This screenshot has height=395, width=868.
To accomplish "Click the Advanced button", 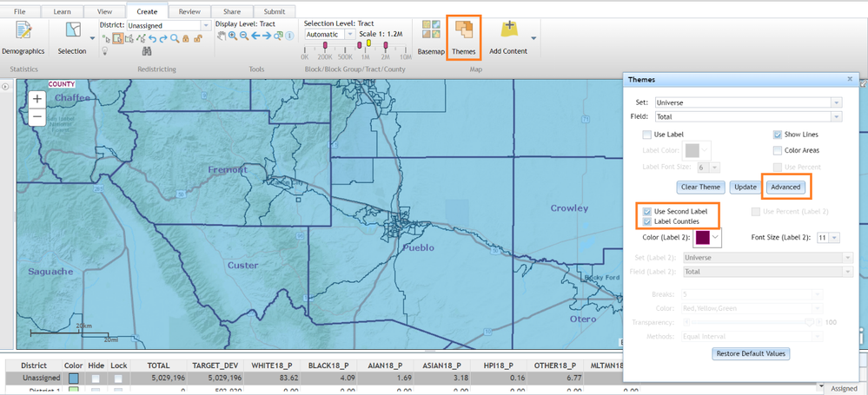I will click(x=785, y=188).
